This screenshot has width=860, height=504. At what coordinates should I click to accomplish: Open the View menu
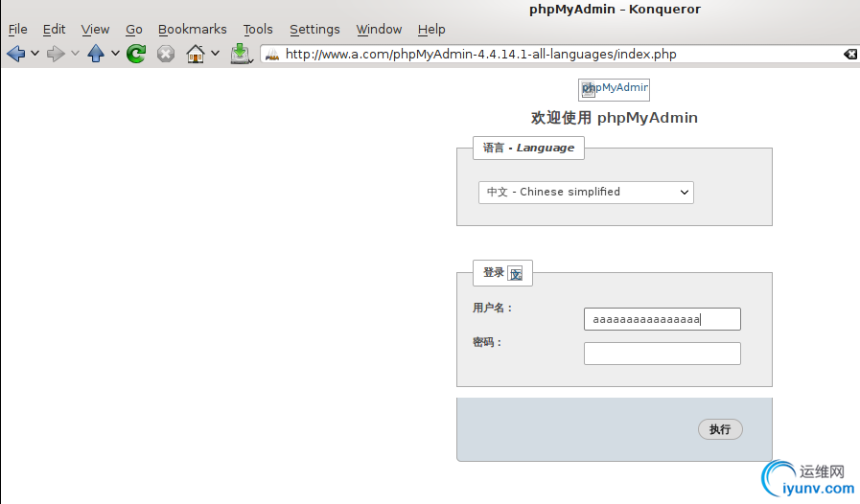click(x=96, y=30)
